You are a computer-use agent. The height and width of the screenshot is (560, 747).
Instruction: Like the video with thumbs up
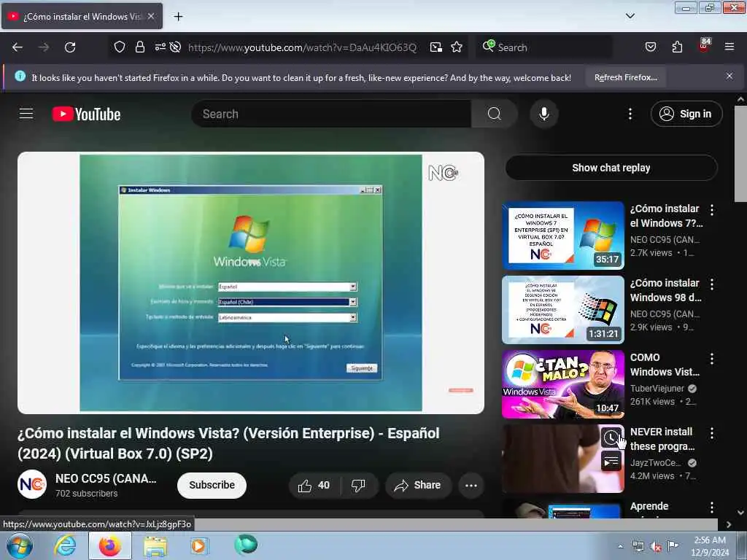click(314, 485)
